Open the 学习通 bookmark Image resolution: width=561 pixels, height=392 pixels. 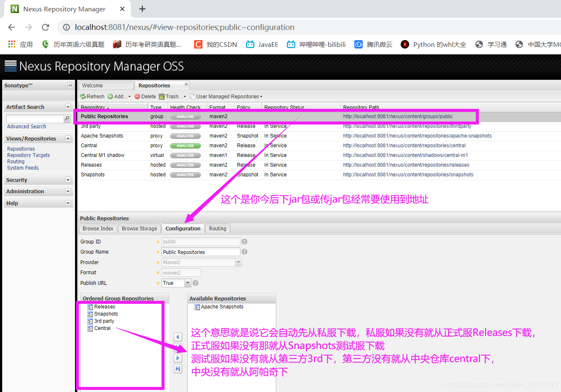(491, 44)
